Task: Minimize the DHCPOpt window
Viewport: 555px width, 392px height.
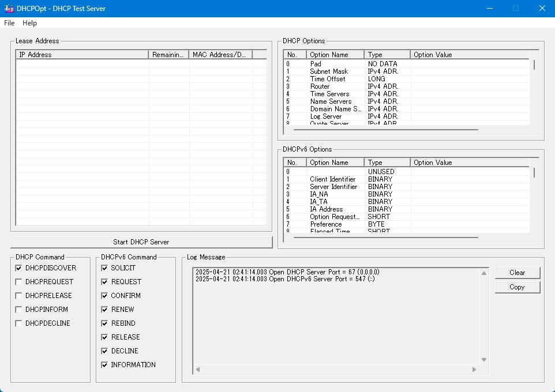Action: click(x=490, y=9)
